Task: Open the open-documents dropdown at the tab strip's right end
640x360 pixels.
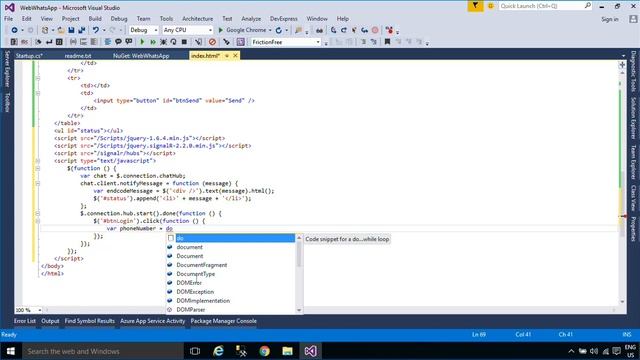Action: [x=623, y=56]
